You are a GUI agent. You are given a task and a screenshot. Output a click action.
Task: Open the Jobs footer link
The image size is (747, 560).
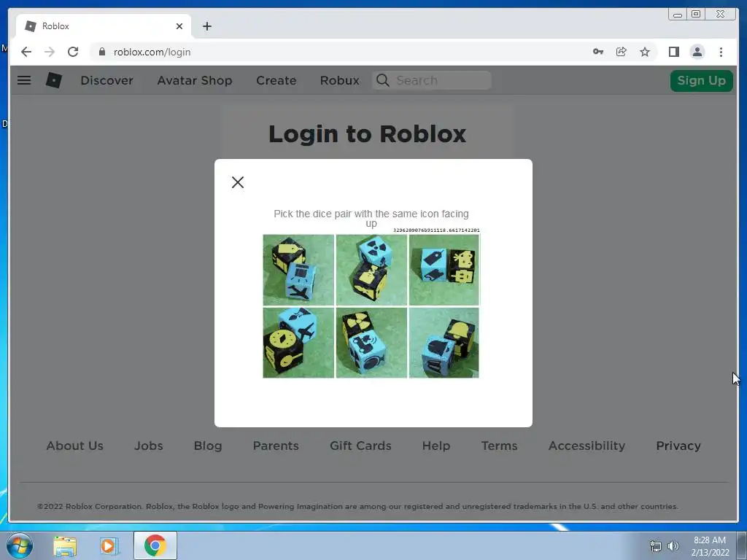click(x=148, y=446)
